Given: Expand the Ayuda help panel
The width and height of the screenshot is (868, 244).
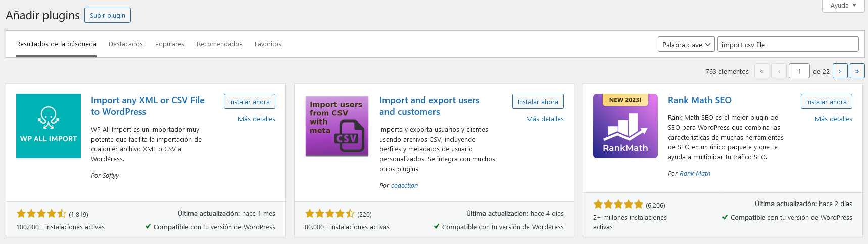Looking at the screenshot, I should [843, 6].
